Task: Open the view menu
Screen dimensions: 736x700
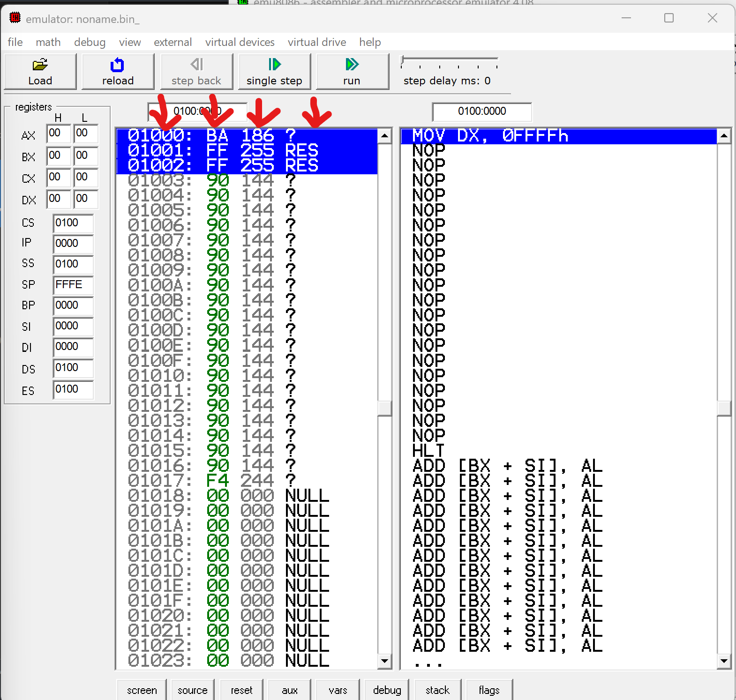Action: coord(130,42)
